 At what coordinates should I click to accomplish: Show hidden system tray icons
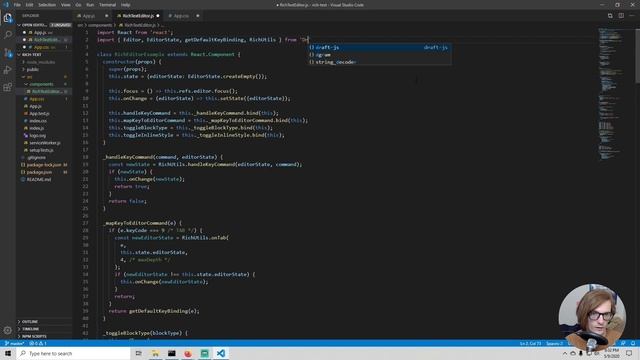coord(565,353)
